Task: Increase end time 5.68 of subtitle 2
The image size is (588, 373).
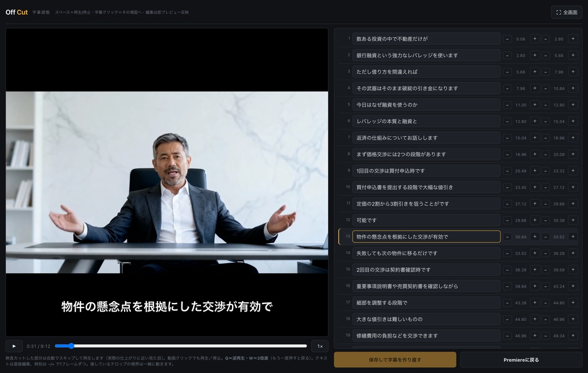Action: coord(573,55)
